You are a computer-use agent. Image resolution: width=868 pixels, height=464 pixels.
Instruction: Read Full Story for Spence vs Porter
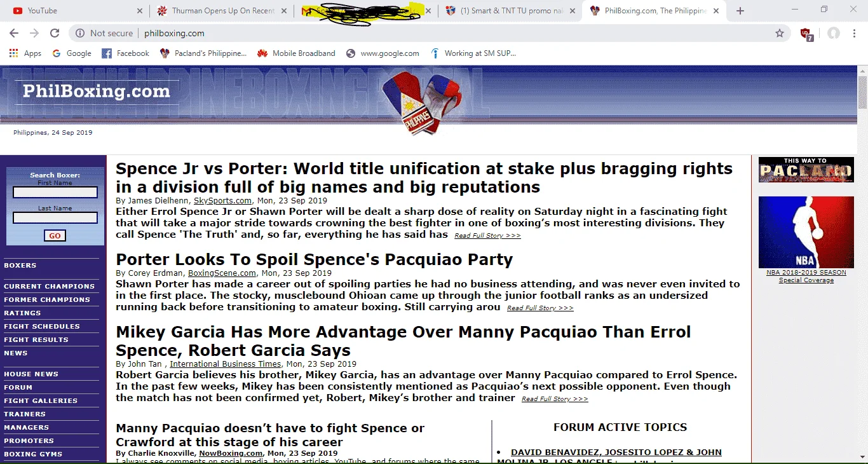pos(487,236)
